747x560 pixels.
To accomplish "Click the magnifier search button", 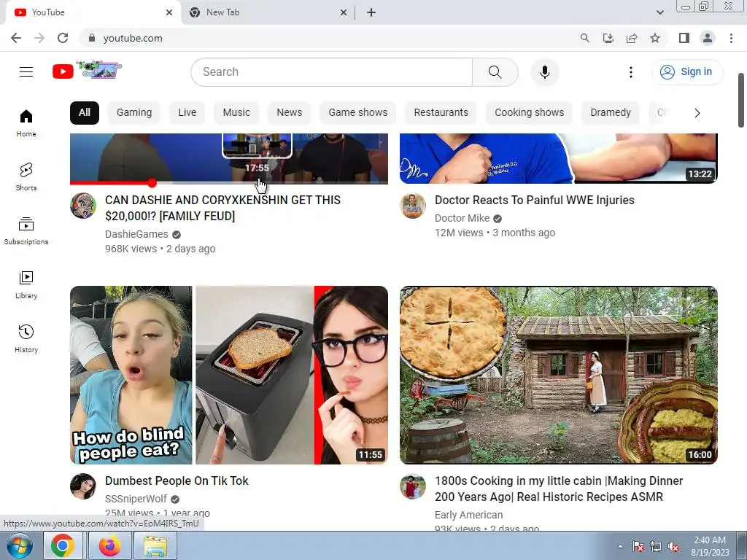I will pyautogui.click(x=495, y=72).
